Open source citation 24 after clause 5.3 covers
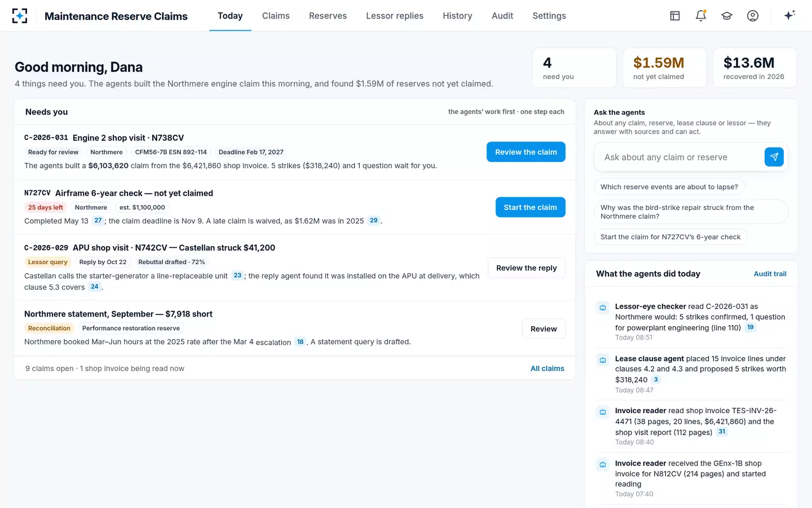 pos(95,287)
